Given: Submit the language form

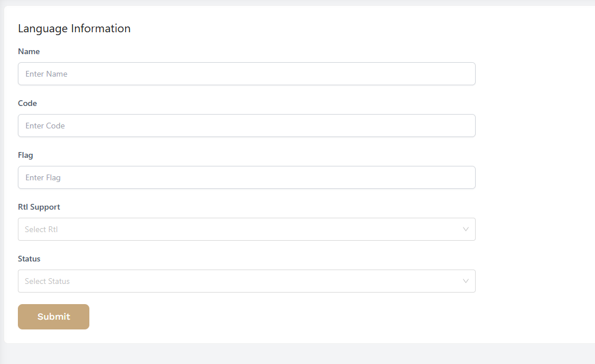Looking at the screenshot, I should (54, 317).
